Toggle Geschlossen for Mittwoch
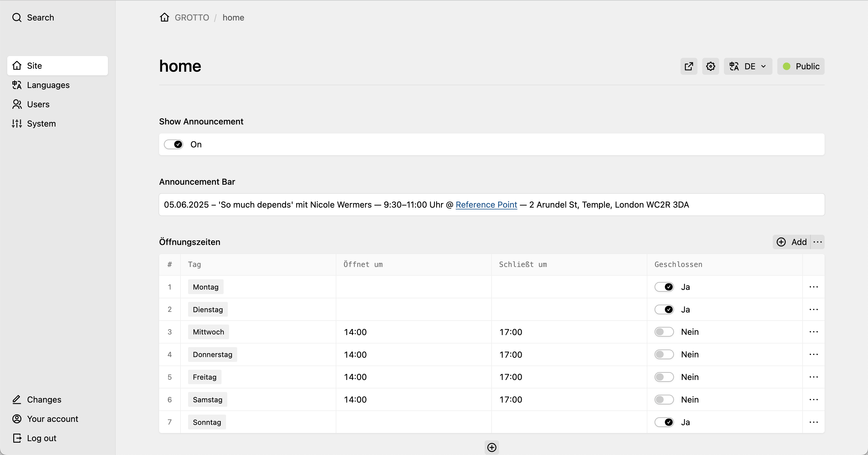 [x=664, y=332]
